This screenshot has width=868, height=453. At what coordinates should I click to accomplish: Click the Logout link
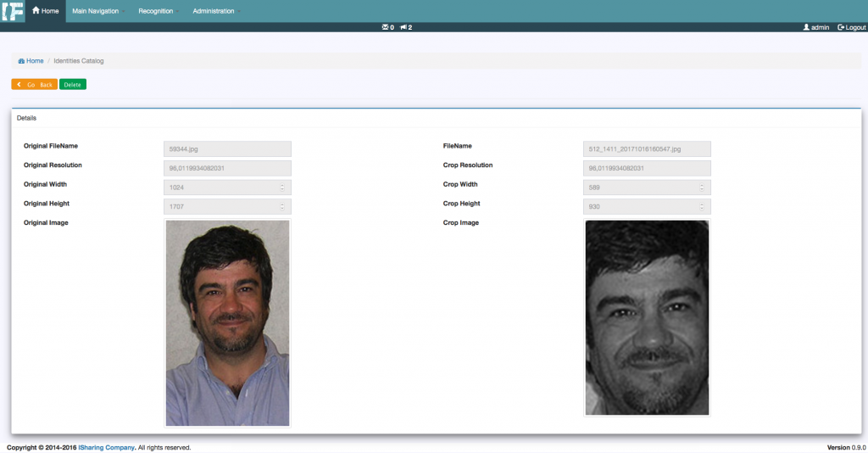coord(851,27)
